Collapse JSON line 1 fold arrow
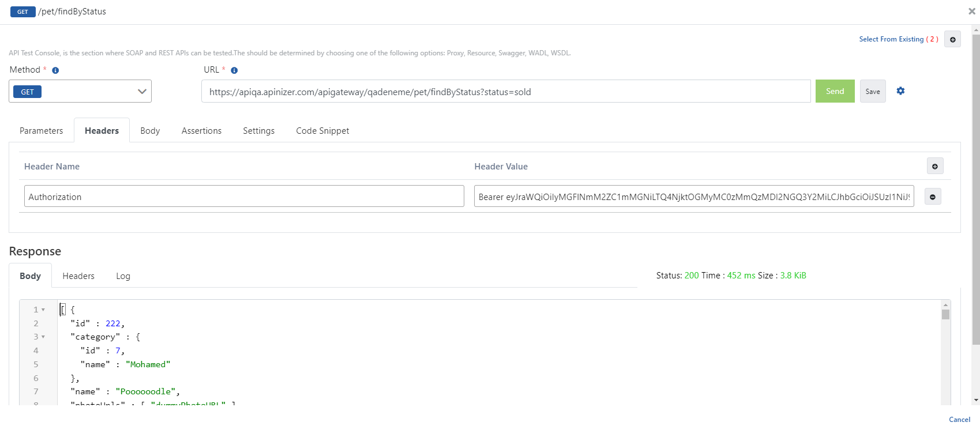 43,310
